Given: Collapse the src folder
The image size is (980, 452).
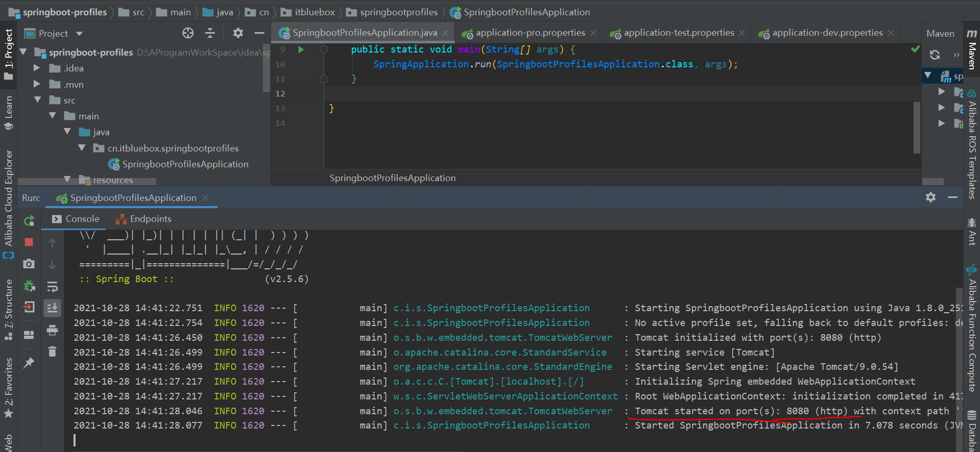Looking at the screenshot, I should pyautogui.click(x=37, y=100).
